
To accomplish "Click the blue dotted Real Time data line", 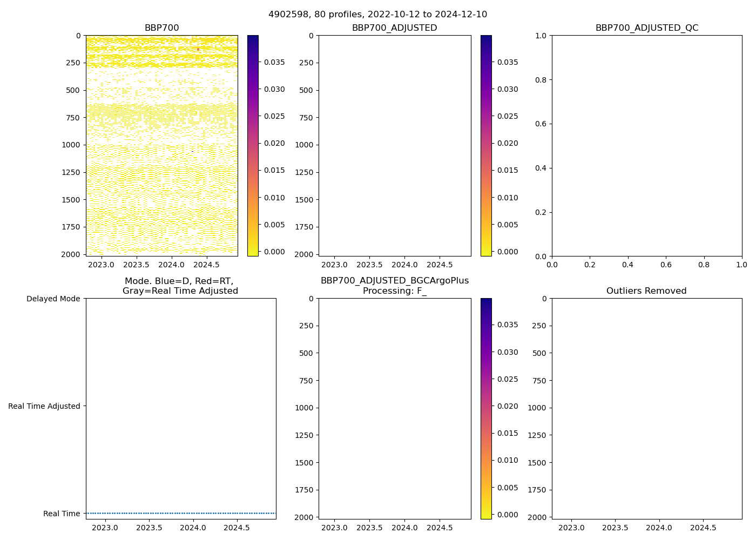I will 181,513.
